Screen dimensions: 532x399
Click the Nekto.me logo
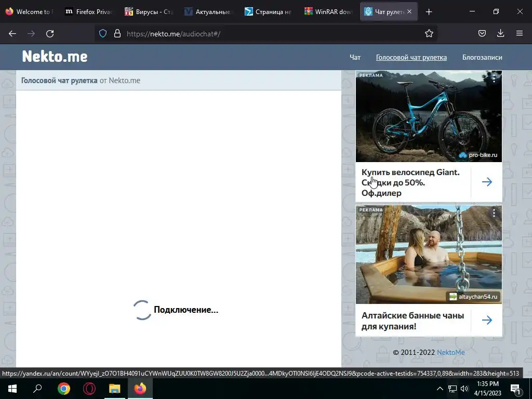coord(55,57)
